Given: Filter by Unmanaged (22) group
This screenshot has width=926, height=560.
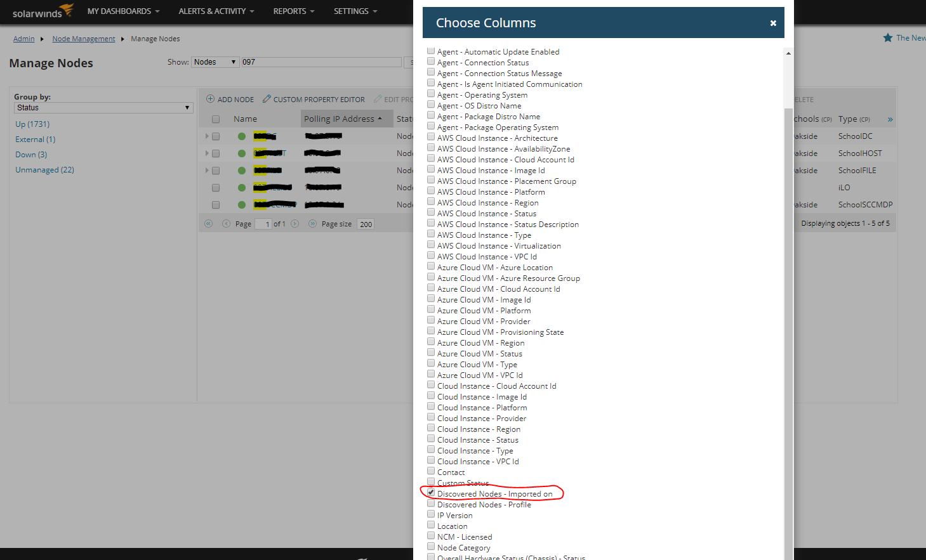Looking at the screenshot, I should [x=45, y=170].
